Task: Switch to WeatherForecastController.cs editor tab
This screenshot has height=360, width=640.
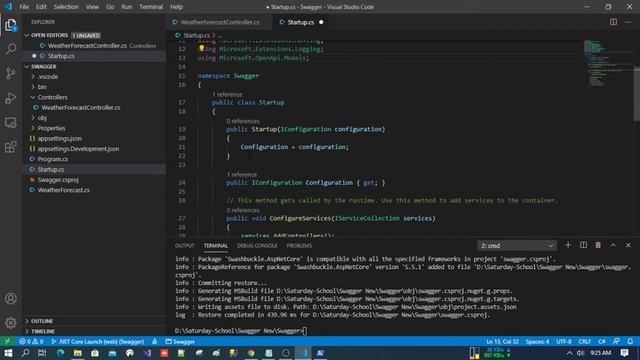Action: coord(219,22)
